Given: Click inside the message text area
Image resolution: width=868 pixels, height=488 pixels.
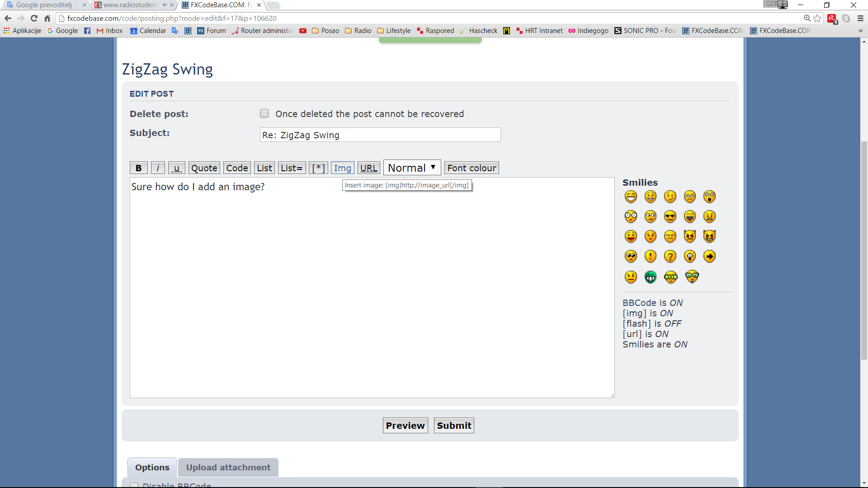Looking at the screenshot, I should pos(372,287).
